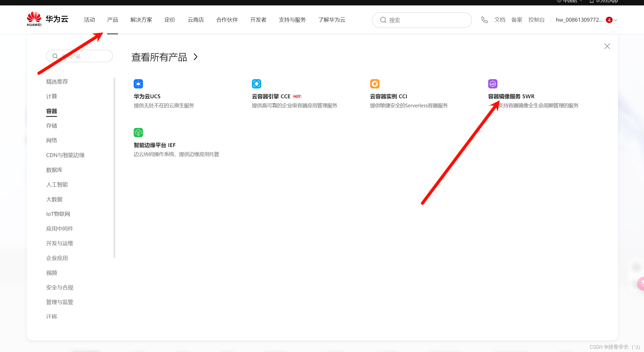
Task: Open 智能边缘平台 IEF product title
Action: tap(155, 145)
